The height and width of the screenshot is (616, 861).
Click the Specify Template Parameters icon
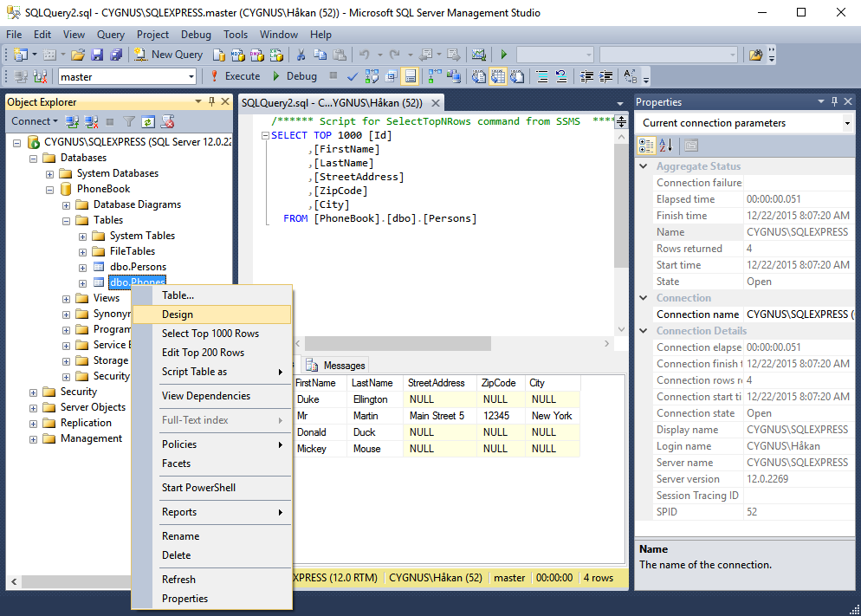pos(631,76)
